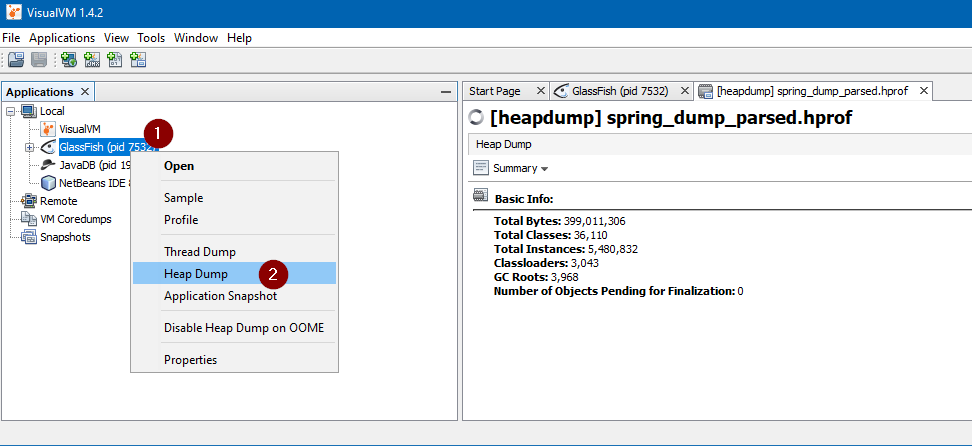
Task: Click the GC Roots value 3,968
Action: tap(563, 277)
